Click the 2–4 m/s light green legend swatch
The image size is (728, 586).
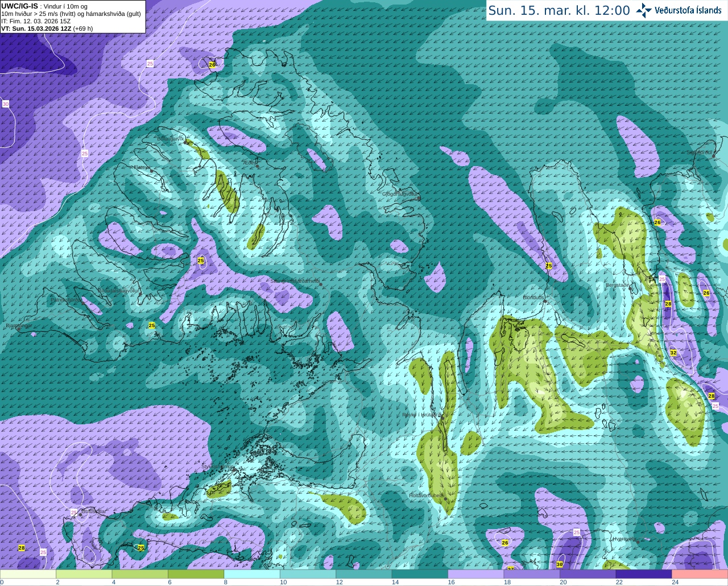84,574
